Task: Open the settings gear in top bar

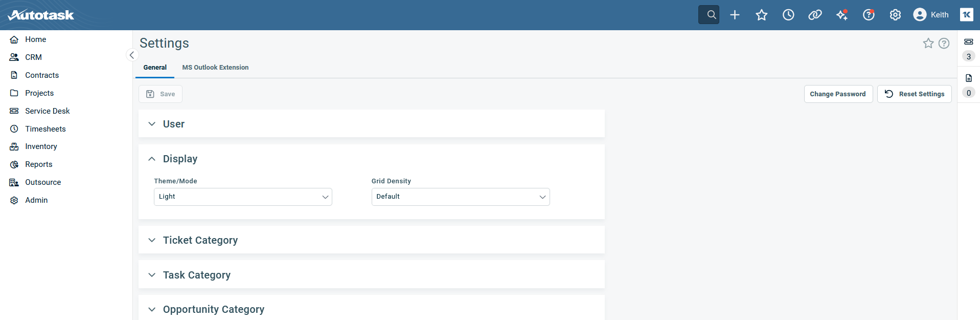Action: pos(895,15)
